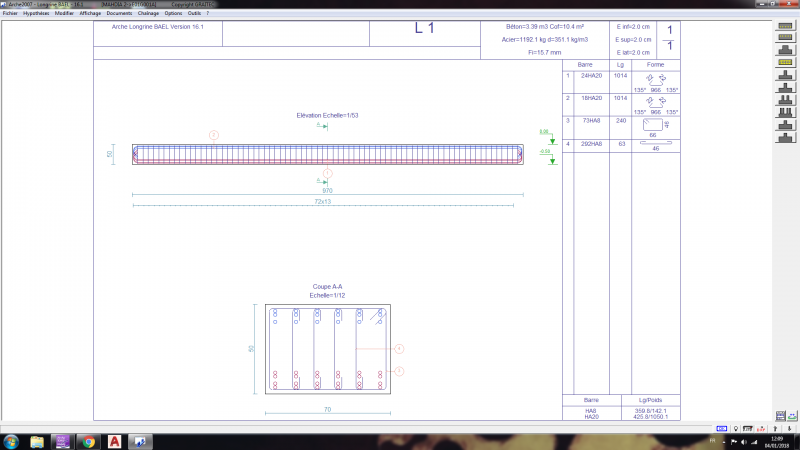Screen dimensions: 800x450
Task: Click bar cell 292HA8 in the schedule
Action: pos(591,144)
